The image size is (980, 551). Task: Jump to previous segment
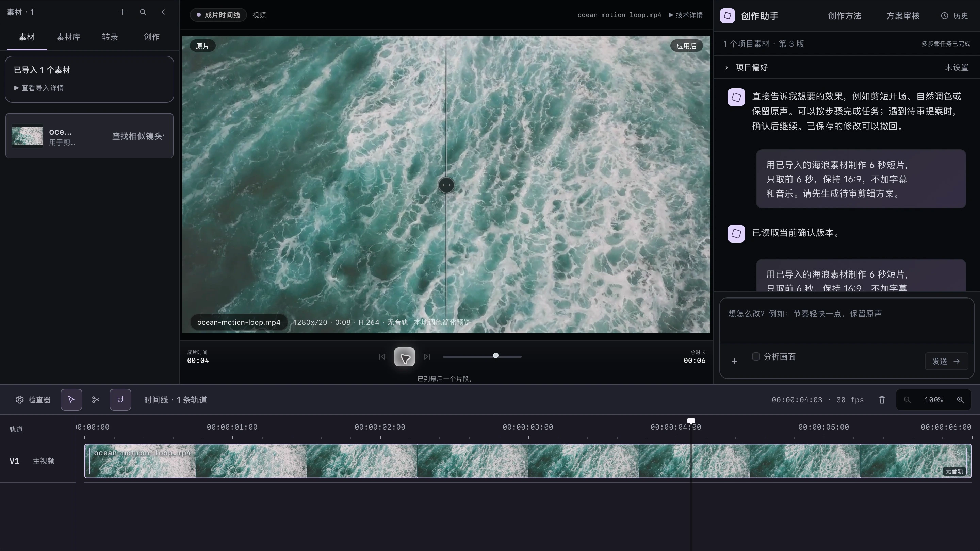(x=382, y=357)
